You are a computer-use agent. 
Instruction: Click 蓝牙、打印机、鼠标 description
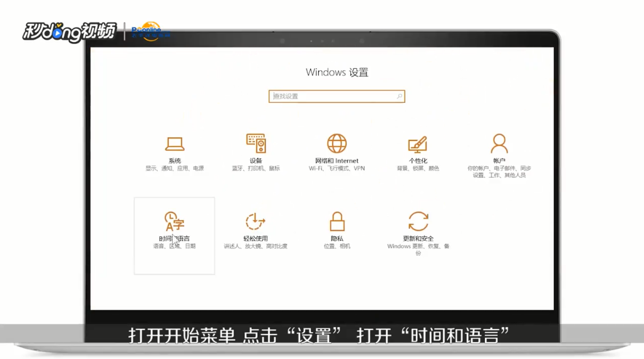click(256, 169)
